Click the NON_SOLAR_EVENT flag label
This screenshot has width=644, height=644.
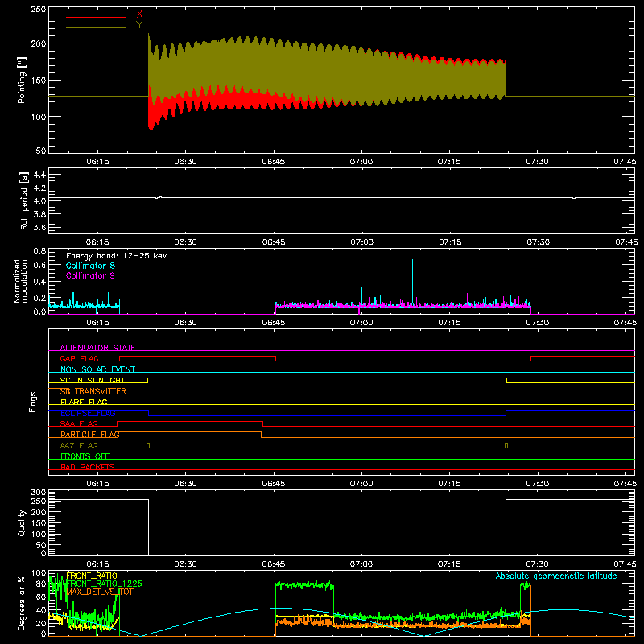(x=97, y=369)
